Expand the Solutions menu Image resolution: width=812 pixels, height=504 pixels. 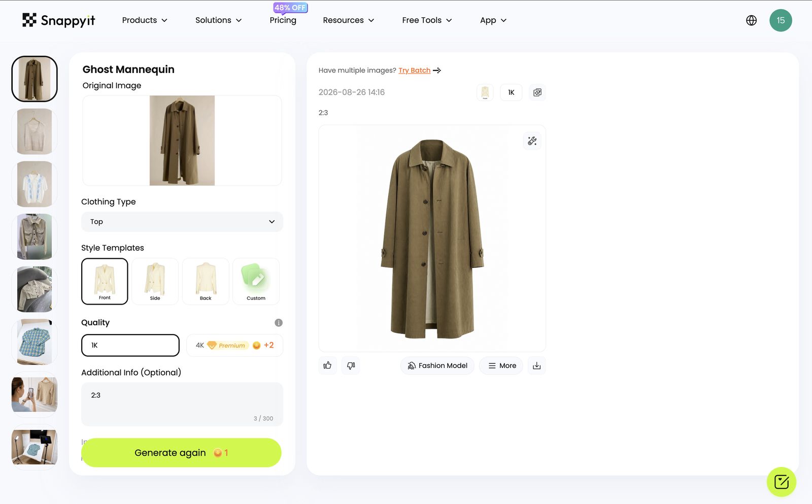[x=219, y=20]
